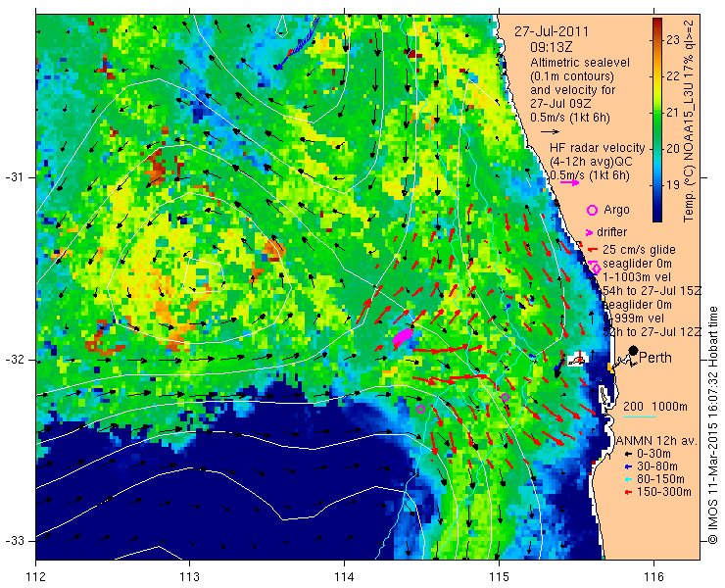Click the longitude axis label 115
Viewport: 725px width, 588px height.
click(x=499, y=577)
